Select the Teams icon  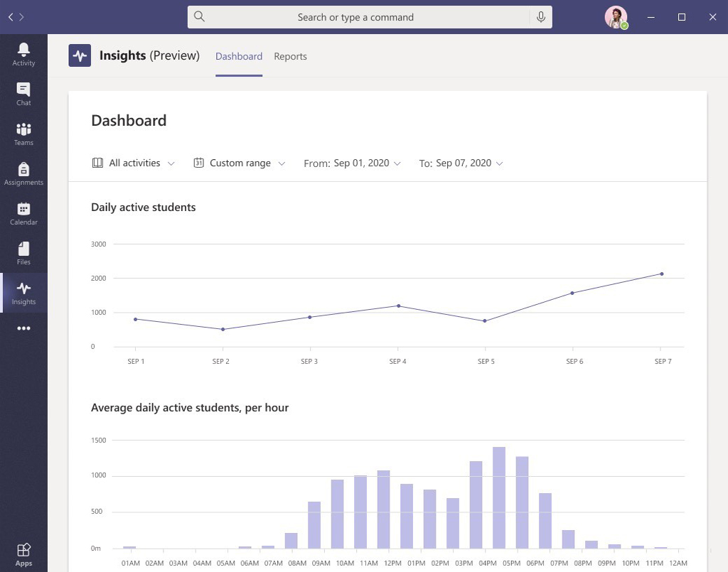pos(23,131)
